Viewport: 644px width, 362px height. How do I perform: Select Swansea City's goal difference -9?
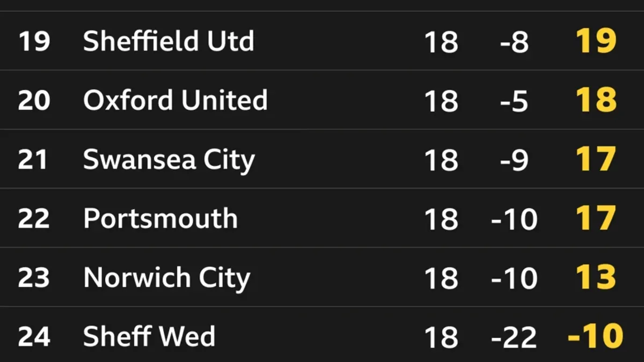pyautogui.click(x=514, y=160)
